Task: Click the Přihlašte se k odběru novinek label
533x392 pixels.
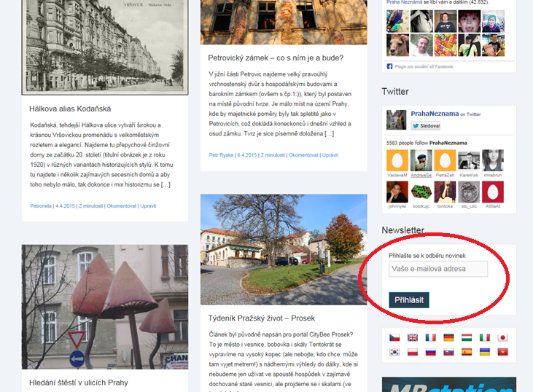Action: 427,256
